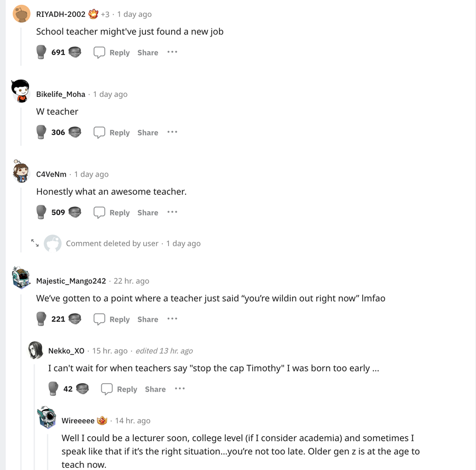Open the three-dot menu on C4VeNm's comment

point(172,212)
